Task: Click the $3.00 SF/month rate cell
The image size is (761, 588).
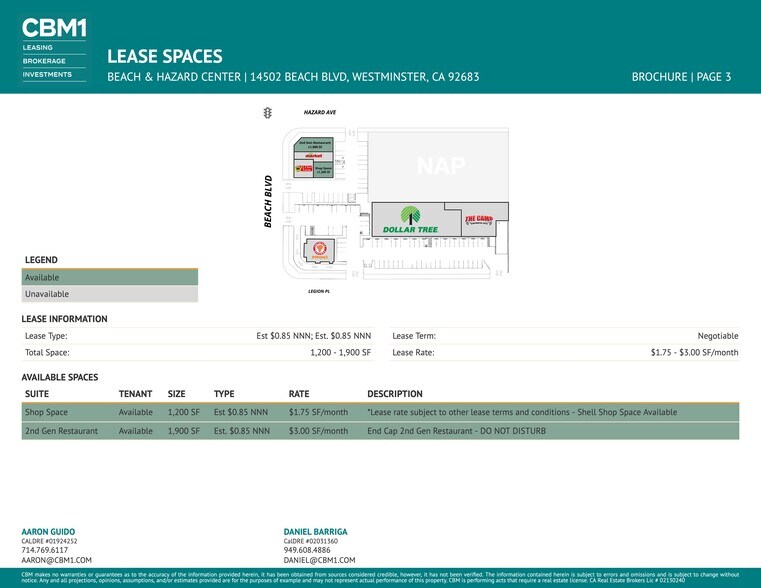Action: point(318,431)
